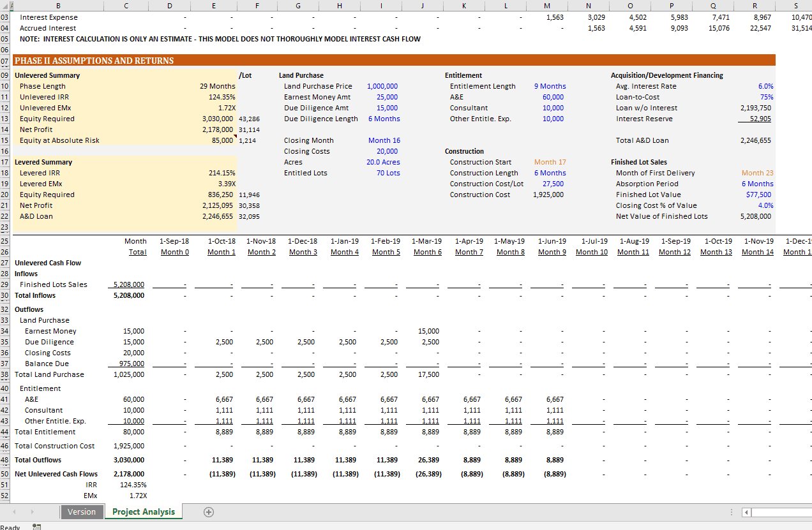This screenshot has width=812, height=530.
Task: Select Month of First Delivery value Month 23
Action: pyautogui.click(x=758, y=173)
